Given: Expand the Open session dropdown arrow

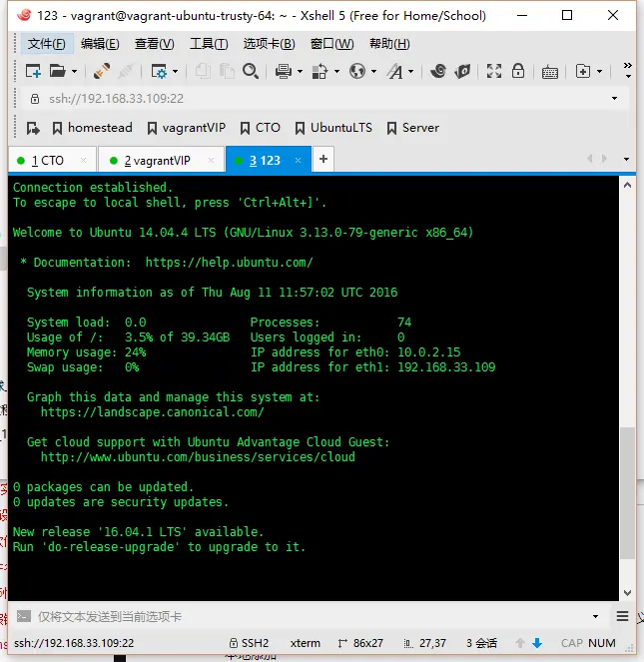Looking at the screenshot, I should (x=74, y=71).
